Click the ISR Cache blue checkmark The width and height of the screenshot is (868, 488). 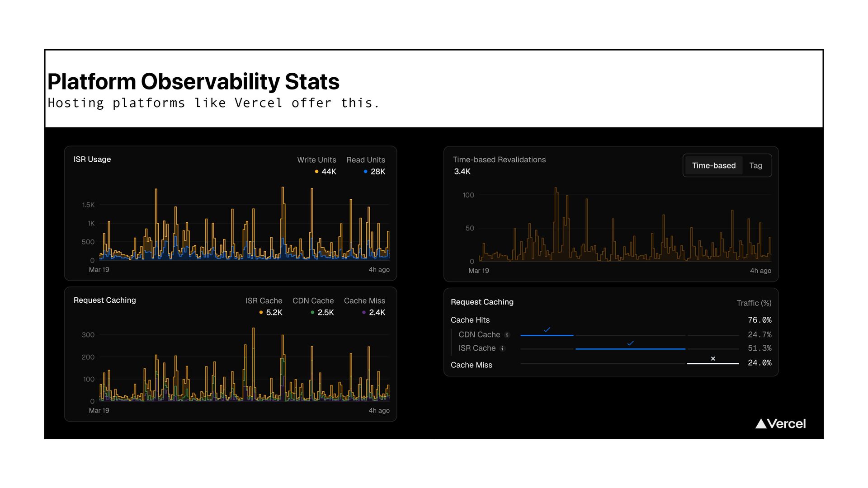pos(630,343)
